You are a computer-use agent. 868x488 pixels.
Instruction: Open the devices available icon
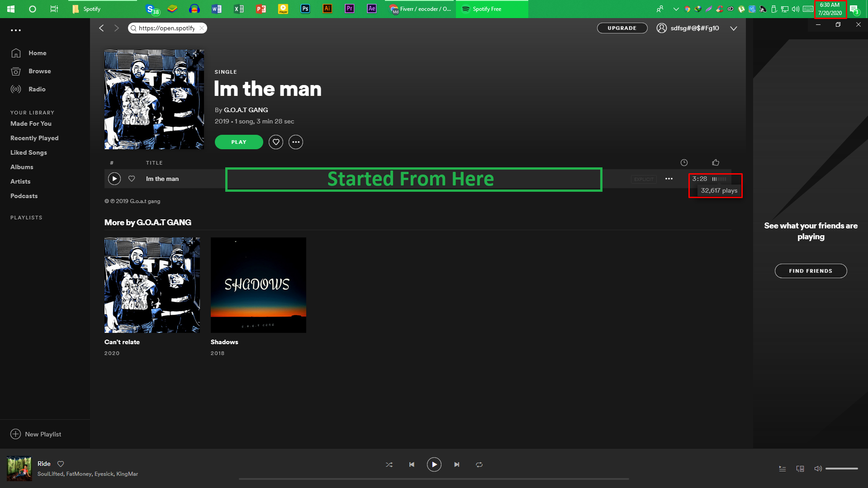pos(800,469)
